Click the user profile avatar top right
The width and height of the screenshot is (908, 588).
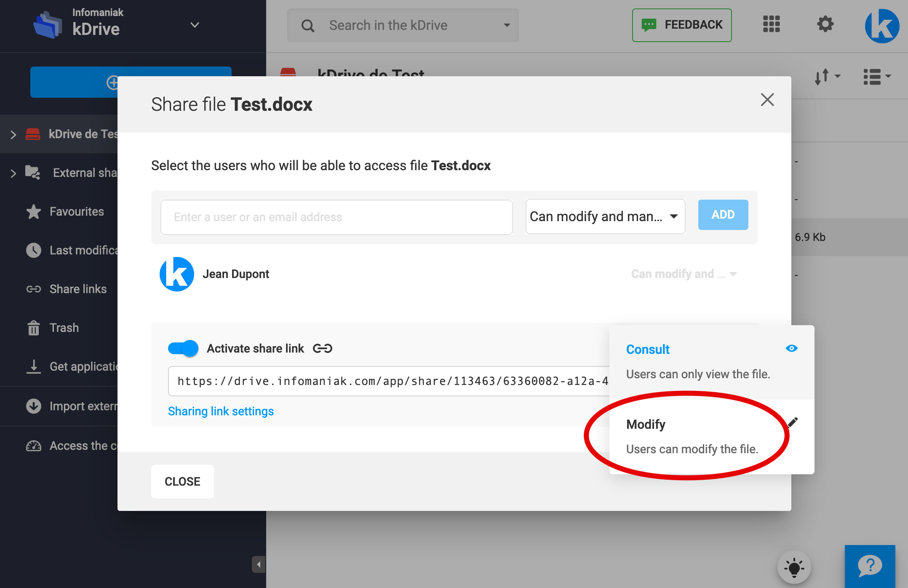coord(881,26)
